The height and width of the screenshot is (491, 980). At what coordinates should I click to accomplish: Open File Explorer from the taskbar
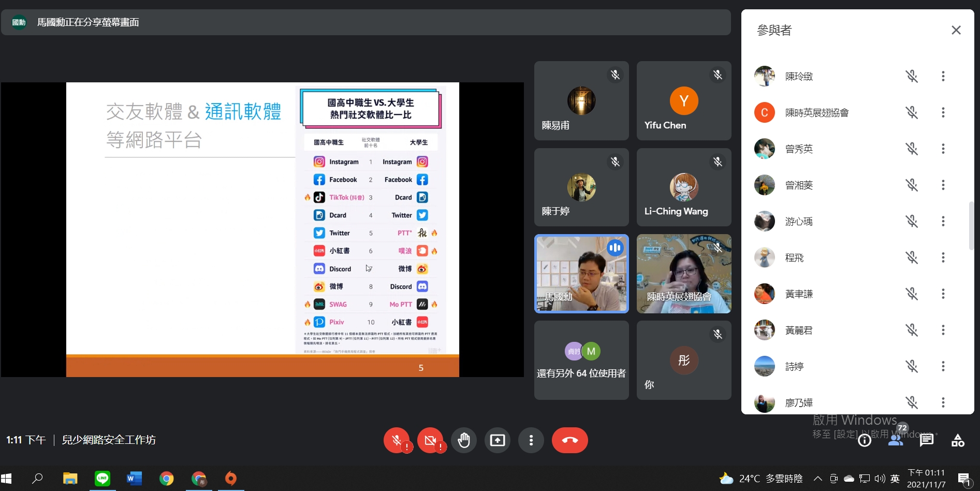point(70,479)
